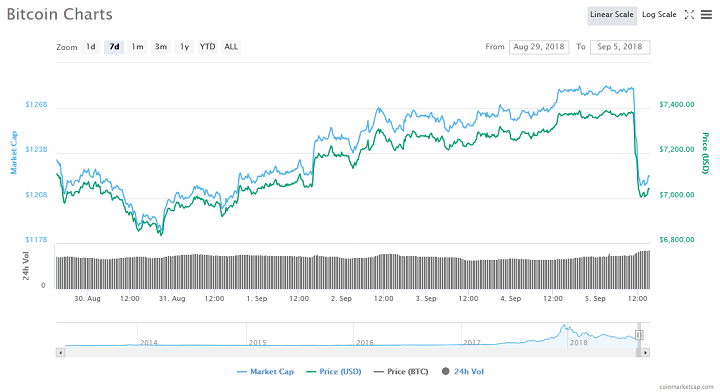Set zoom range to 7d
Screen dimensions: 720x392
(x=114, y=47)
